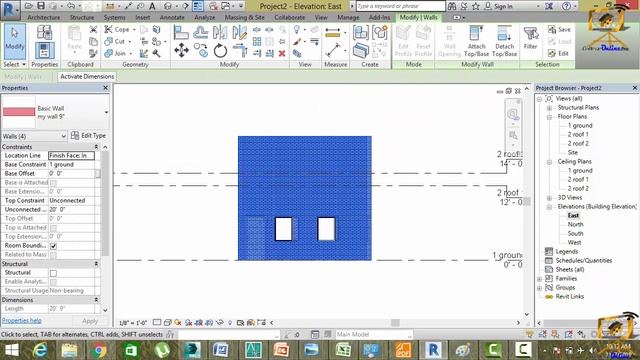Click the Activate Dimensions button
The width and height of the screenshot is (640, 360).
pyautogui.click(x=87, y=76)
